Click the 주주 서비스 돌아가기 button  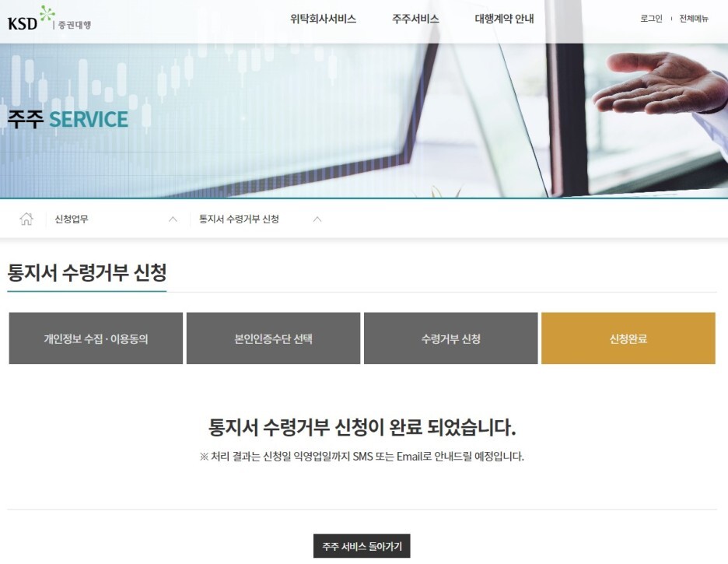coord(362,546)
